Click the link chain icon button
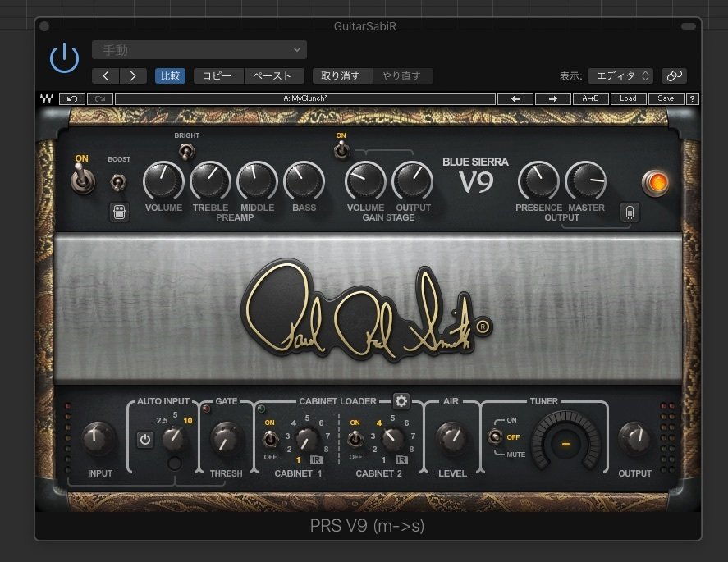 674,75
